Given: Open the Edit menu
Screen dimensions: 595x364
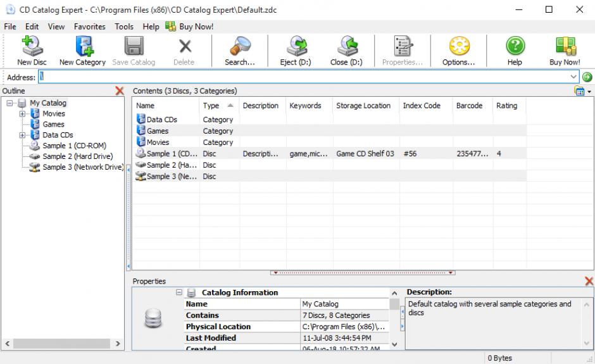Looking at the screenshot, I should point(32,27).
